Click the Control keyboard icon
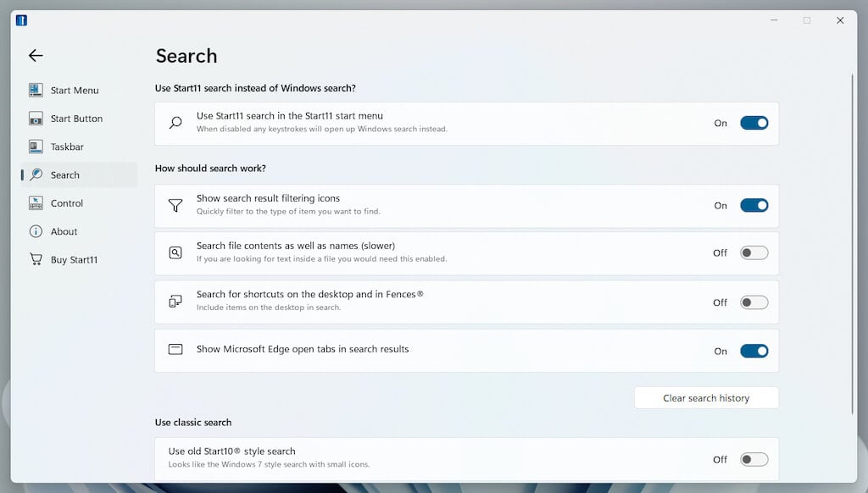Screen dimensions: 868x493 (x=36, y=203)
